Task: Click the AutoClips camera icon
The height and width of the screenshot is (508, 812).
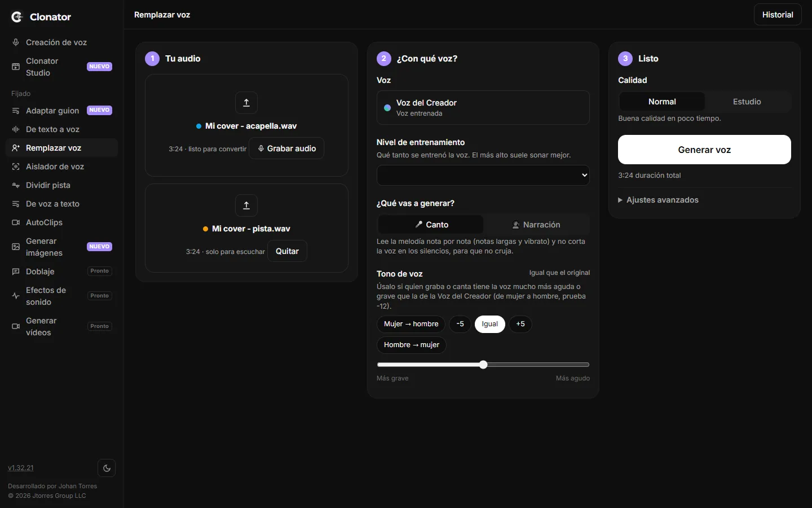Action: click(16, 222)
